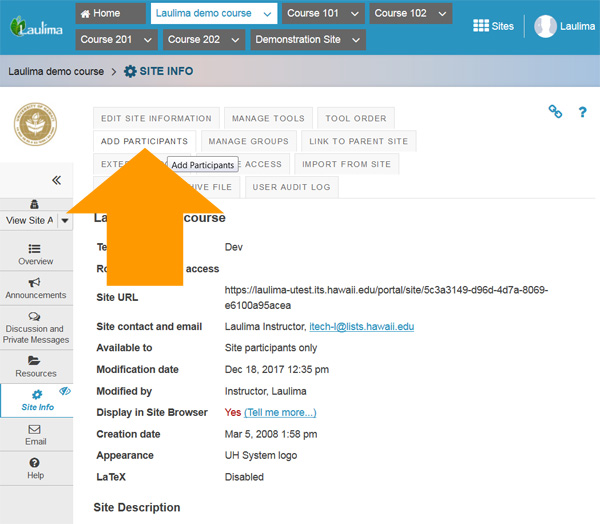
Task: Click Link to Parent Site button
Action: tap(359, 141)
